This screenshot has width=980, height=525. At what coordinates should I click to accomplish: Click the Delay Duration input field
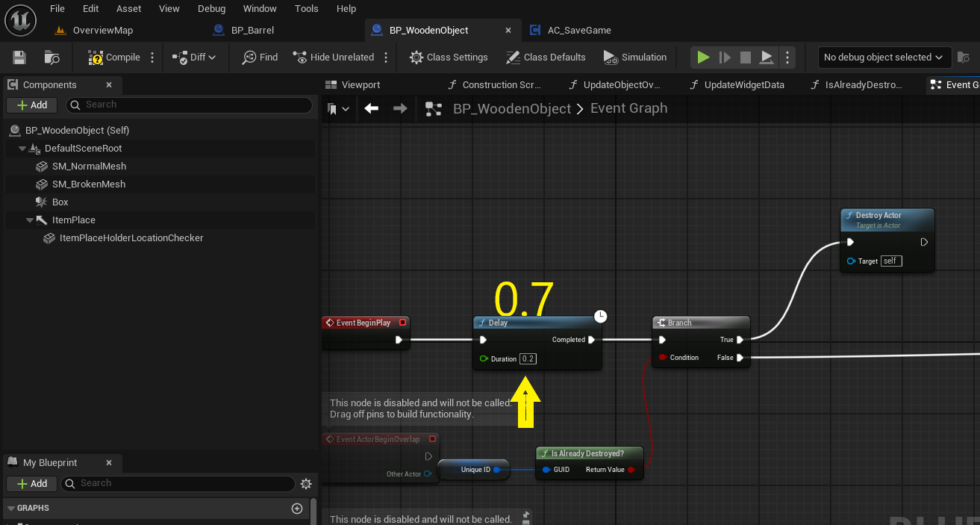coord(528,359)
